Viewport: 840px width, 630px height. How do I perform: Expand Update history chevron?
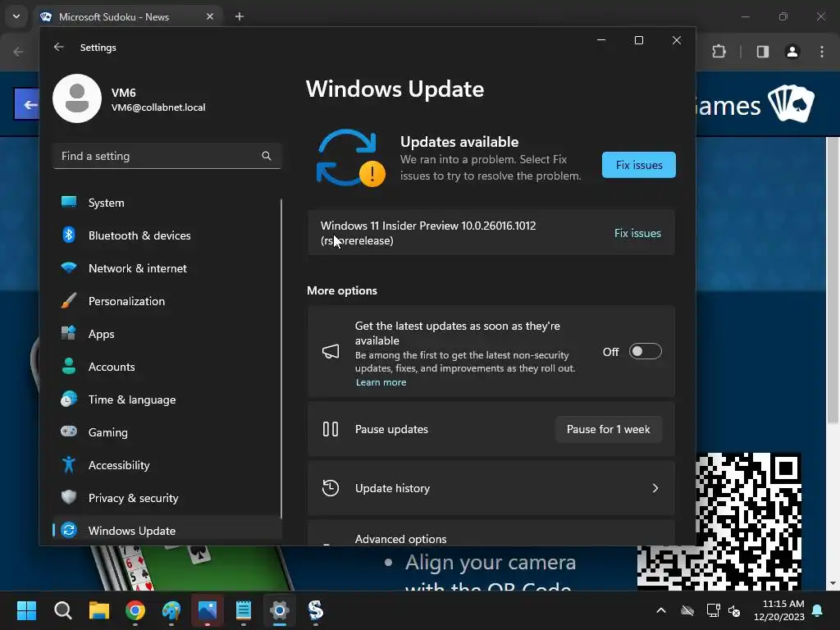coord(655,488)
